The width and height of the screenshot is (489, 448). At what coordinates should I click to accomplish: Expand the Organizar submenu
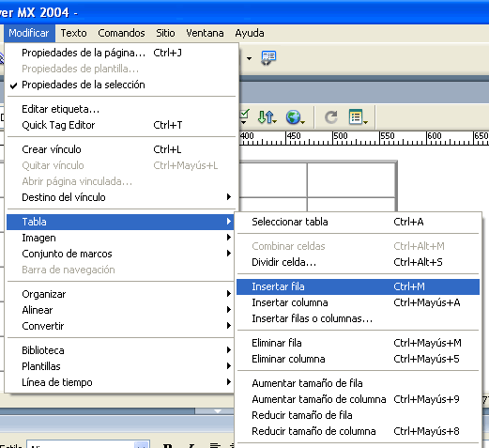pyautogui.click(x=121, y=294)
